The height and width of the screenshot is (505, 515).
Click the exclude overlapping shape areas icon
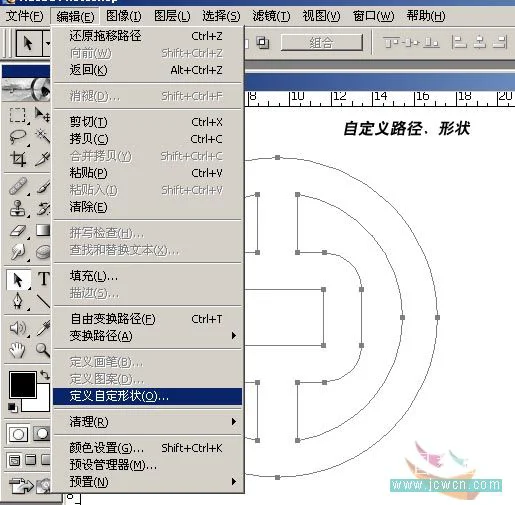[263, 42]
